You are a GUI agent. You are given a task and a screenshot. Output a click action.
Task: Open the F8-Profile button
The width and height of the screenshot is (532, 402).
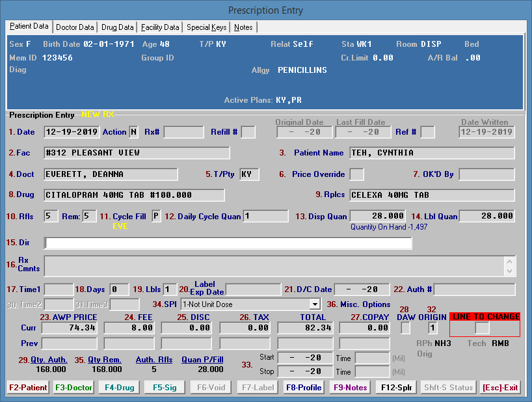[304, 388]
